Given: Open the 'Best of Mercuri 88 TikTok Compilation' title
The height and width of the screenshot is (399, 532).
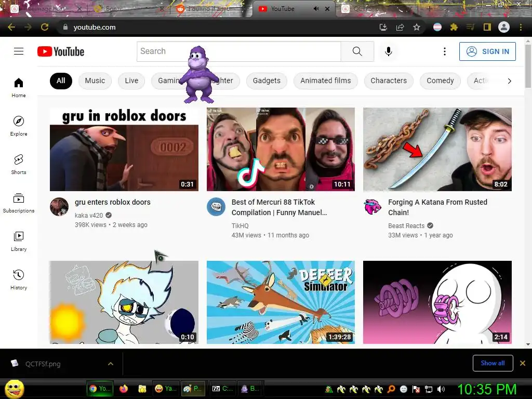Looking at the screenshot, I should coord(279,207).
